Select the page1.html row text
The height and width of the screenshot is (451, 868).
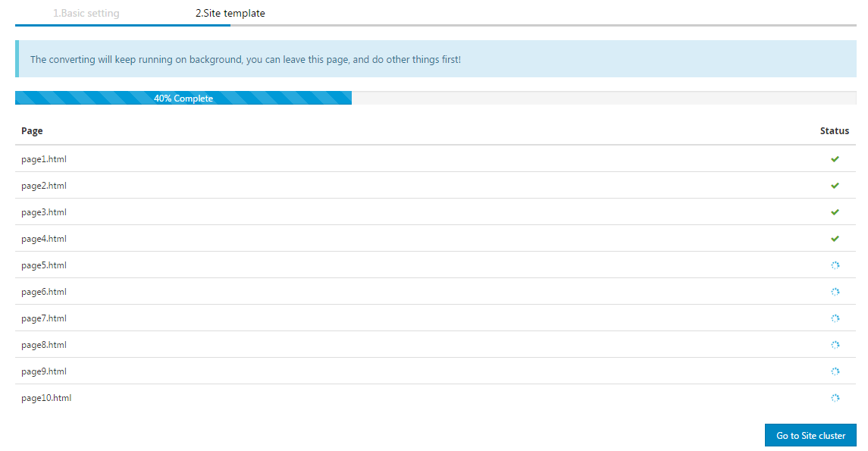point(44,159)
